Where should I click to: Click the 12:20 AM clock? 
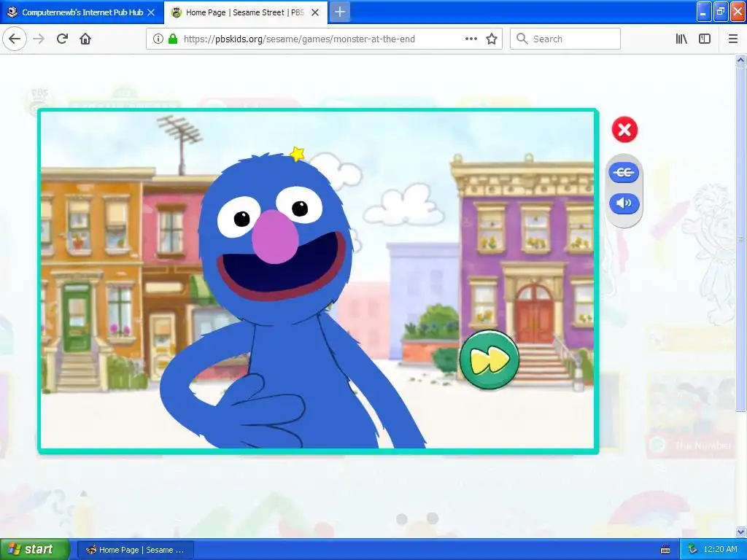coord(720,550)
